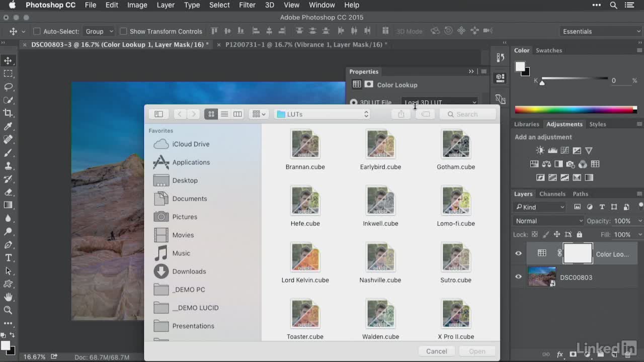Click the Search field in file dialog
This screenshot has width=644, height=362.
pyautogui.click(x=467, y=114)
